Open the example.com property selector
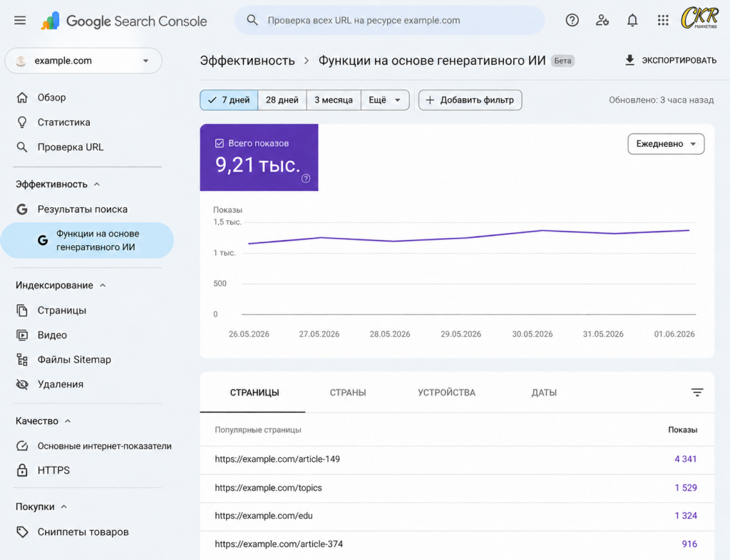 tap(83, 61)
